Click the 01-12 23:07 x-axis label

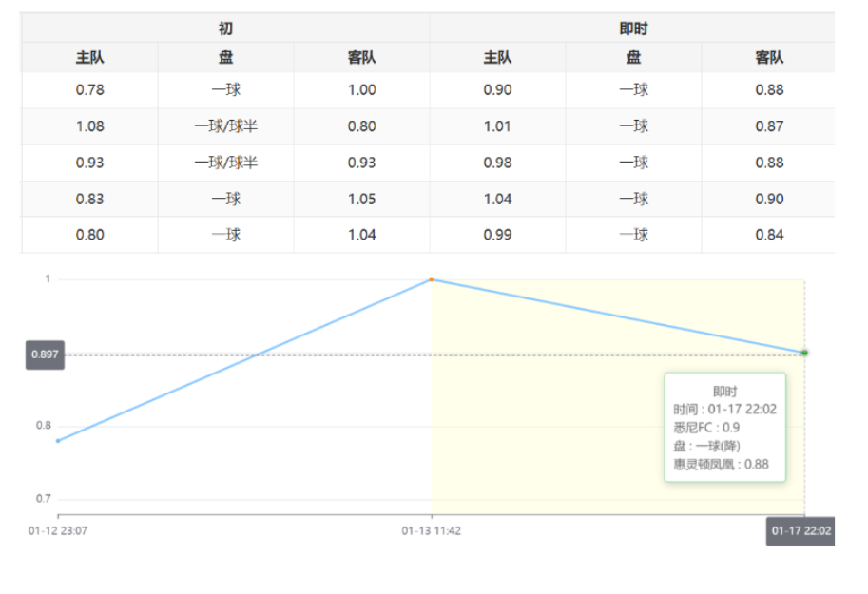pyautogui.click(x=58, y=531)
